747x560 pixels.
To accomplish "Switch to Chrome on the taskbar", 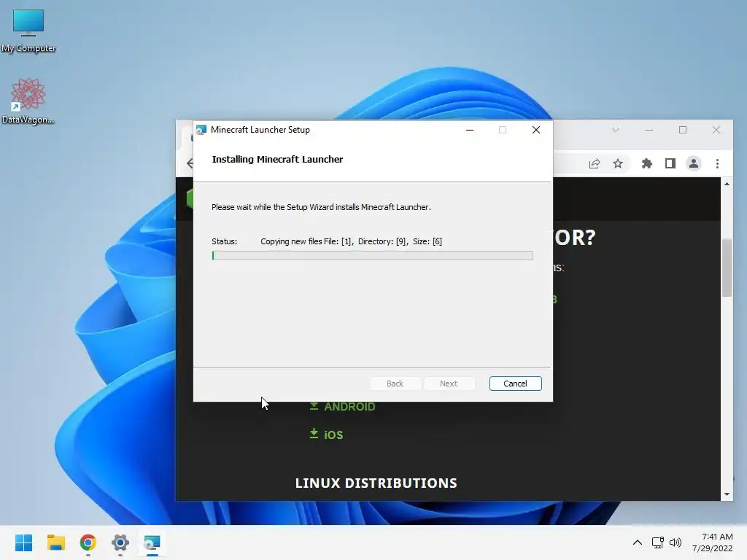I will pyautogui.click(x=88, y=542).
